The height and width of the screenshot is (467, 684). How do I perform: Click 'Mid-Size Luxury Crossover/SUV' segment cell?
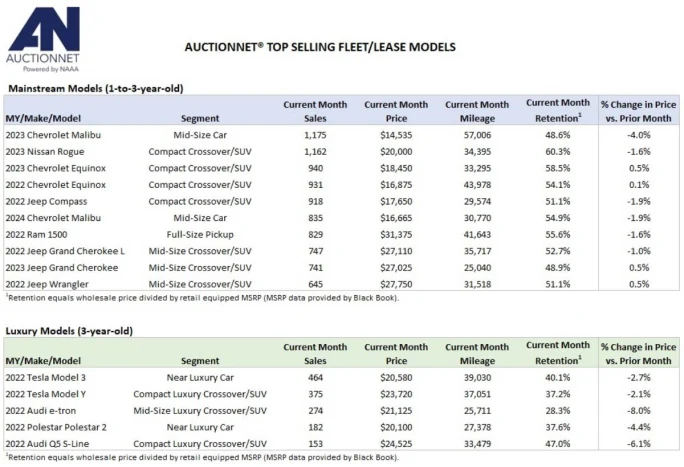click(200, 411)
